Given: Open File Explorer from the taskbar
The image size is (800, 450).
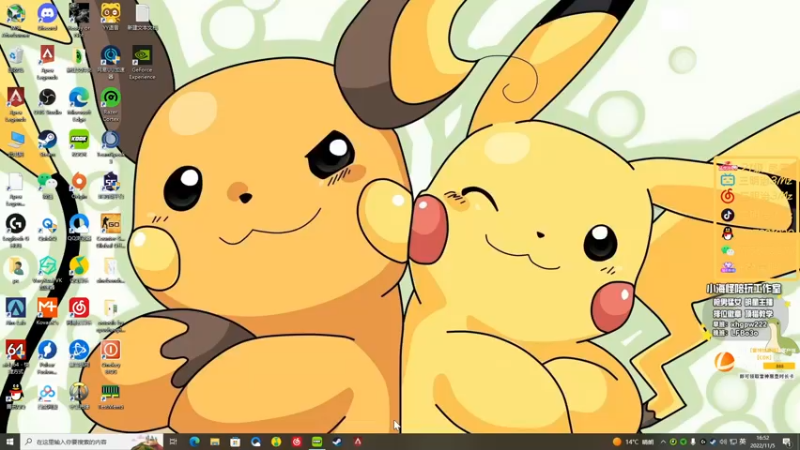Looking at the screenshot, I should click(215, 442).
